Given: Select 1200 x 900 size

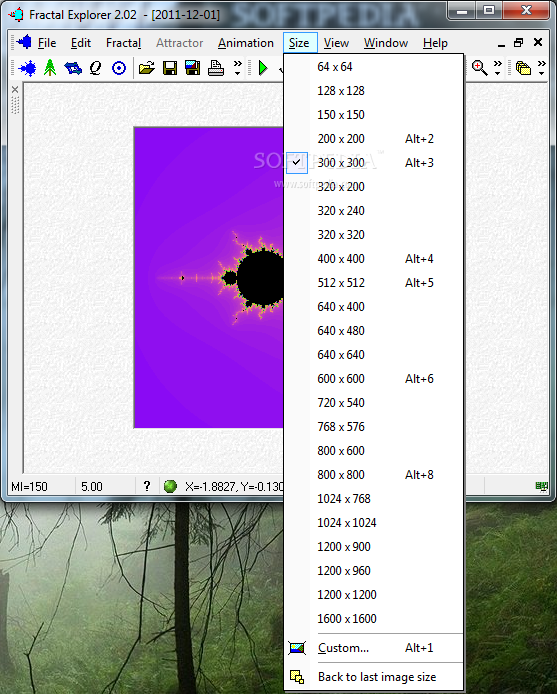Looking at the screenshot, I should coord(374,547).
